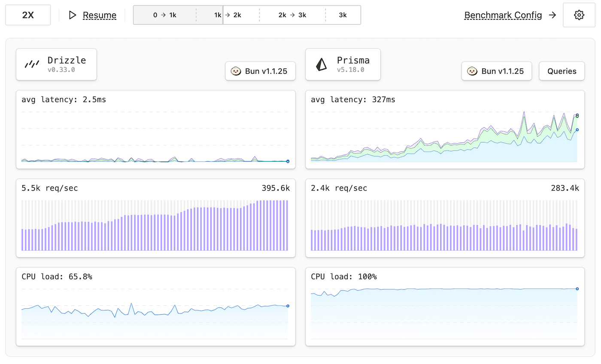Click the timeline playhead in 1k → 2k

[x=223, y=15]
